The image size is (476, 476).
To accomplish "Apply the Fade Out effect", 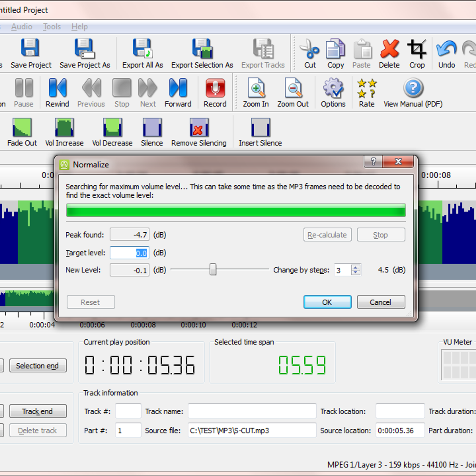I will [22, 127].
